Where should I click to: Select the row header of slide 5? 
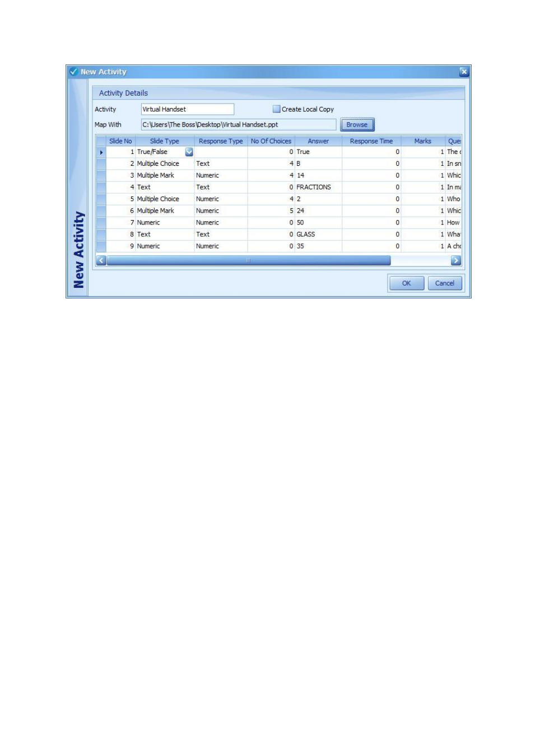pos(101,199)
